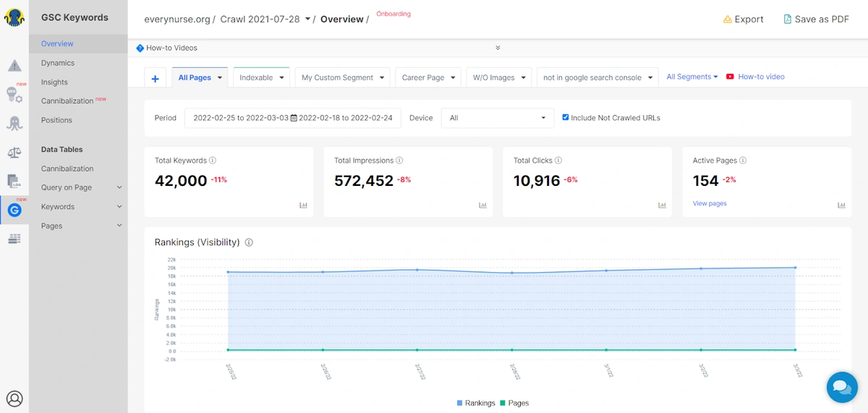Viewport: 868px width, 413px height.
Task: Open the log file analyzer icon
Action: (x=14, y=181)
